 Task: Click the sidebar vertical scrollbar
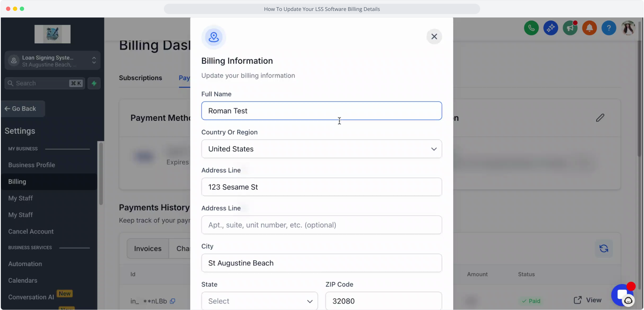tap(101, 174)
